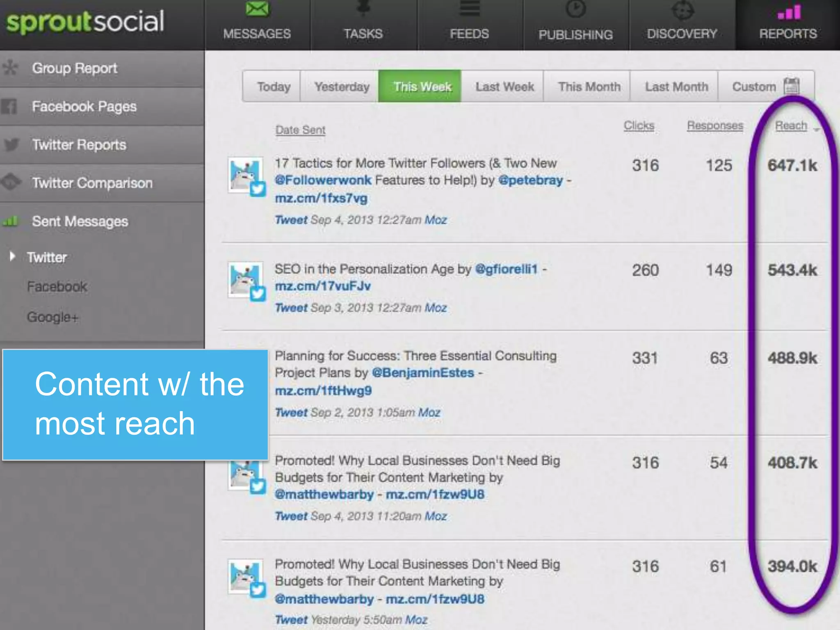Open the Feeds list icon
The image size is (840, 630).
[469, 8]
